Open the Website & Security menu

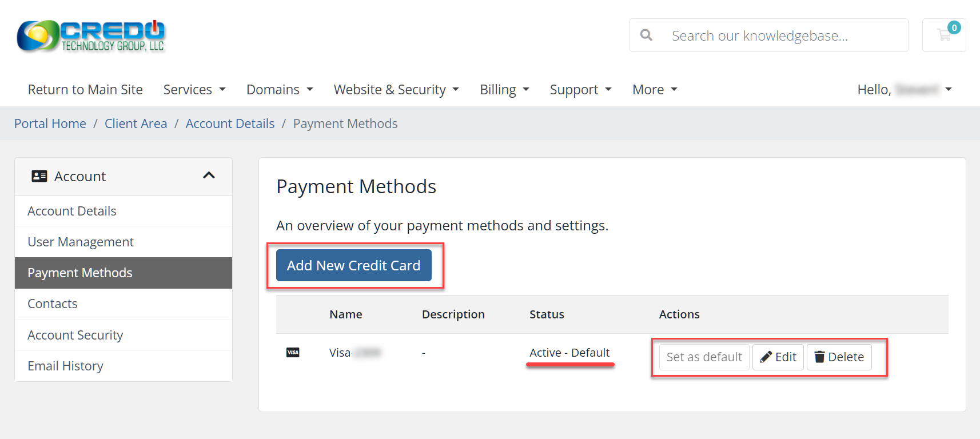pyautogui.click(x=396, y=90)
